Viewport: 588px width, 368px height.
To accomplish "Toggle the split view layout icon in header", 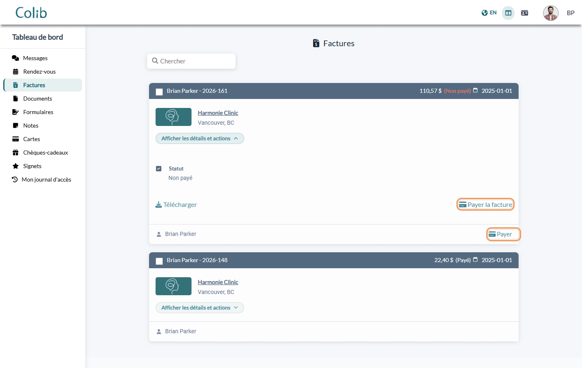I will 508,13.
